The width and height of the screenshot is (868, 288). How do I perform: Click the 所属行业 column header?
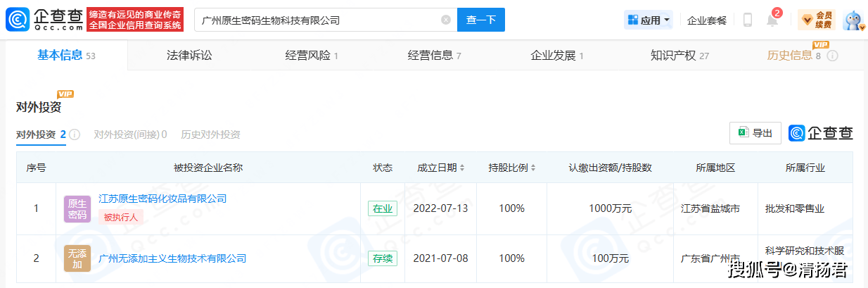click(805, 168)
